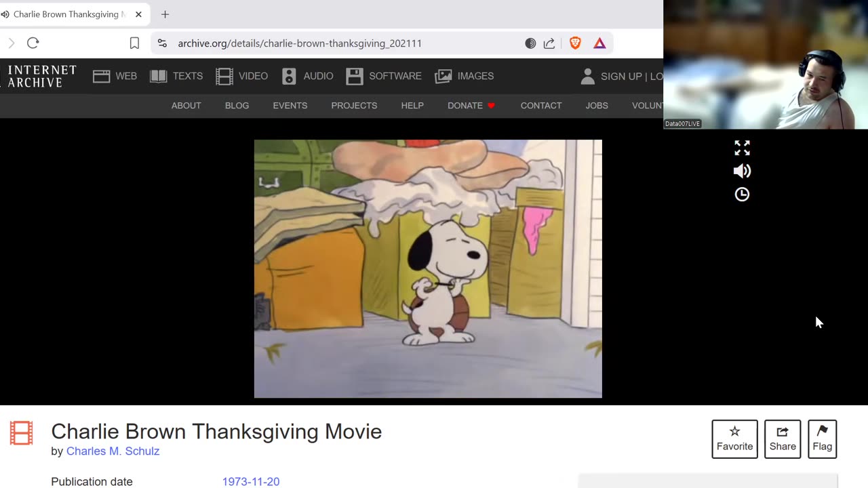Open the IMAGES media section
The height and width of the screenshot is (488, 868).
tap(464, 76)
